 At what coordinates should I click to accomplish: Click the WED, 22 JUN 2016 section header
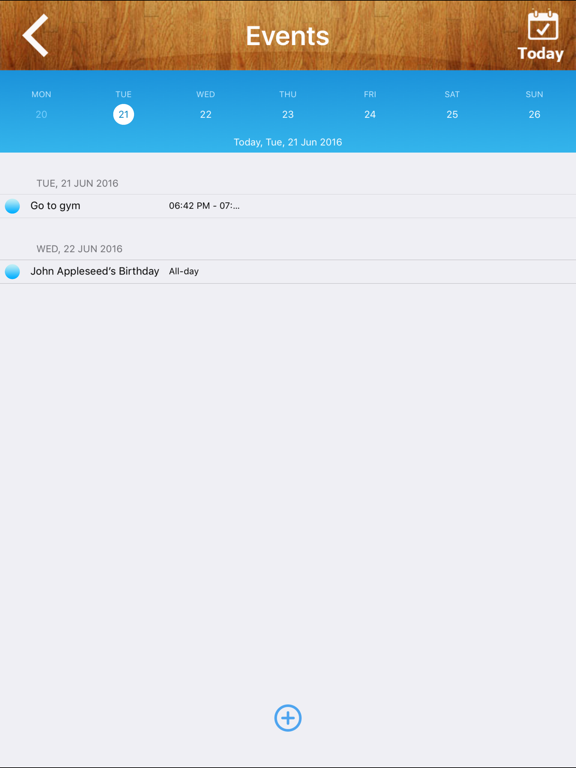click(79, 249)
